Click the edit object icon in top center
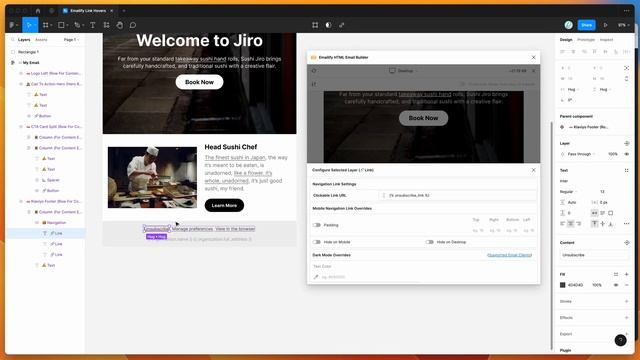Image resolution: width=640 pixels, height=360 pixels. (315, 25)
